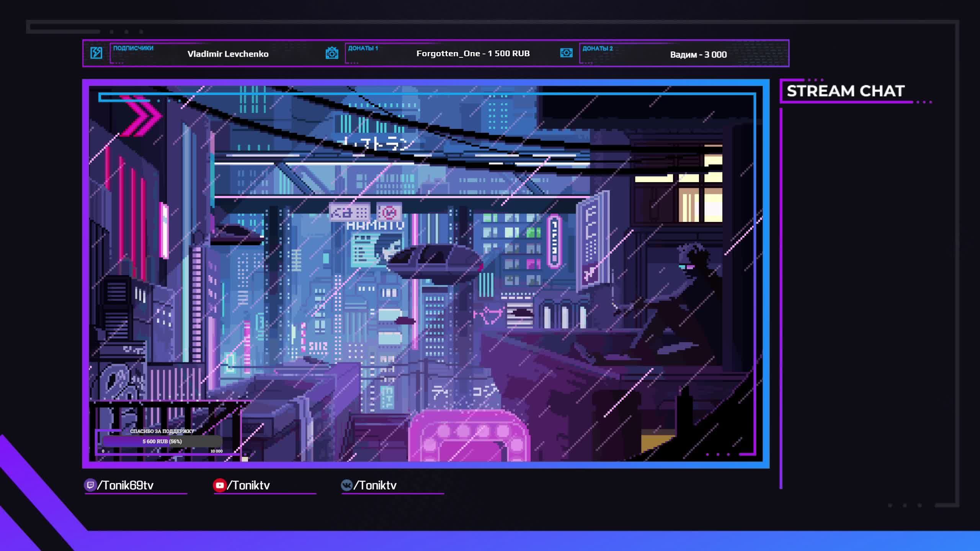Open the /Toniktv VK link
The image size is (980, 551).
click(x=375, y=485)
